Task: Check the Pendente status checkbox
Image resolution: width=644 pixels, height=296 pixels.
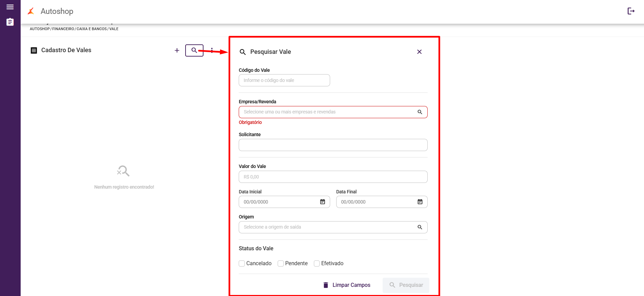Action: (x=281, y=263)
